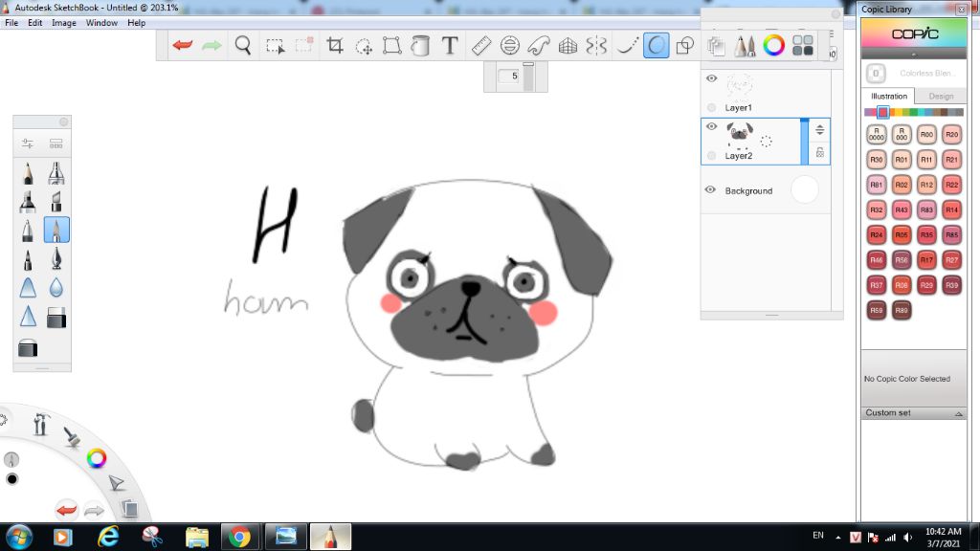This screenshot has height=551, width=980.
Task: Open brush tools in the lagoon
Action: tap(71, 436)
